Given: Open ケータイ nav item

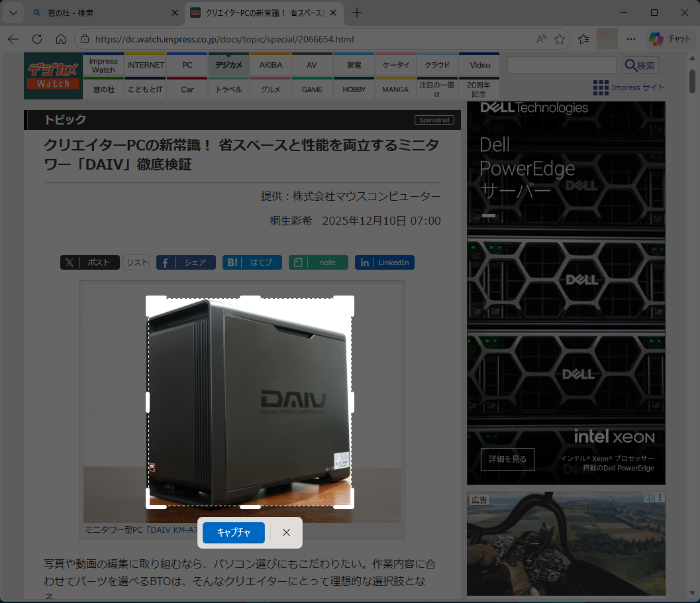Looking at the screenshot, I should pyautogui.click(x=395, y=65).
